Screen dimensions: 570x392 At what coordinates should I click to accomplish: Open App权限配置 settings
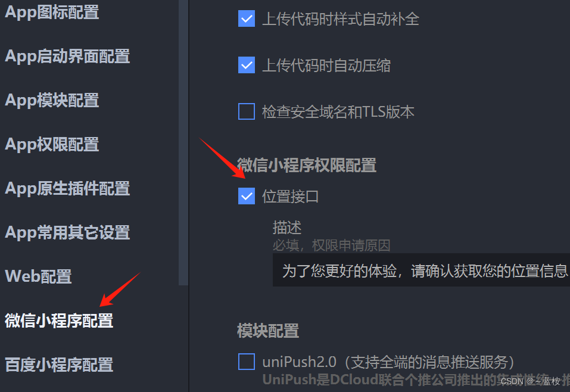click(x=52, y=144)
